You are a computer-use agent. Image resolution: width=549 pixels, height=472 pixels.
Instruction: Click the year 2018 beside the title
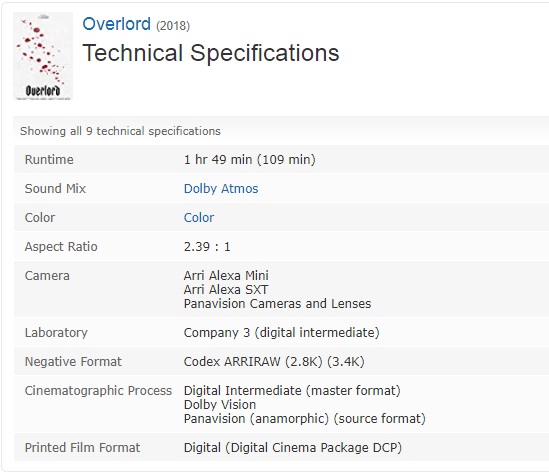pos(173,26)
